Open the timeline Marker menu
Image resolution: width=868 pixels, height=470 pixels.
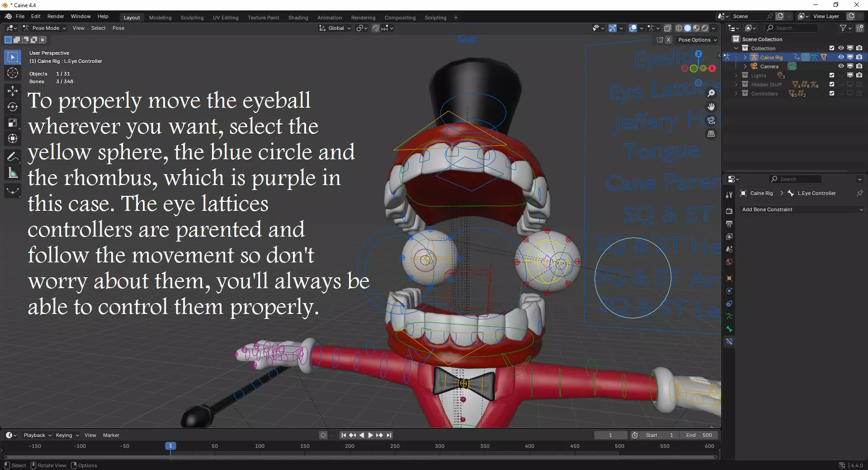(x=111, y=435)
